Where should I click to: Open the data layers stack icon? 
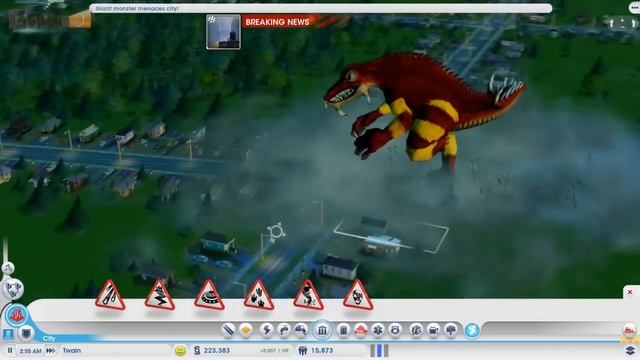[x=630, y=350]
